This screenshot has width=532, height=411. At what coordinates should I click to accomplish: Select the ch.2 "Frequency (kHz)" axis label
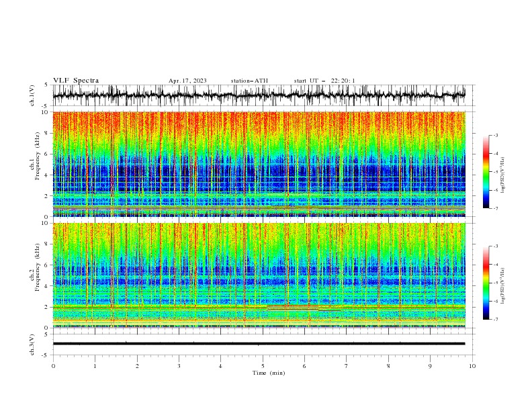pos(38,267)
